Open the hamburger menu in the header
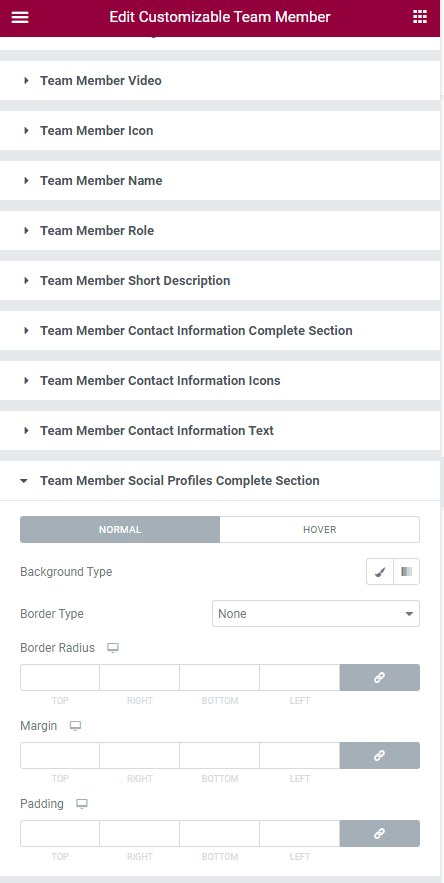The image size is (444, 883). click(20, 17)
